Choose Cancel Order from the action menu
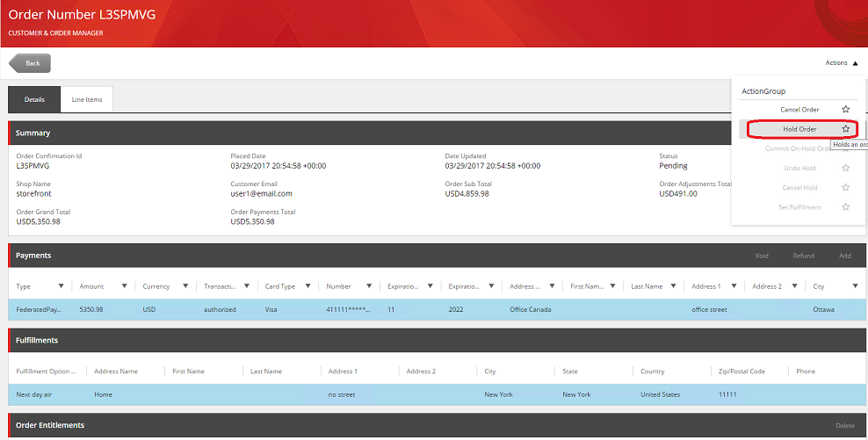The width and height of the screenshot is (868, 440). click(x=799, y=110)
